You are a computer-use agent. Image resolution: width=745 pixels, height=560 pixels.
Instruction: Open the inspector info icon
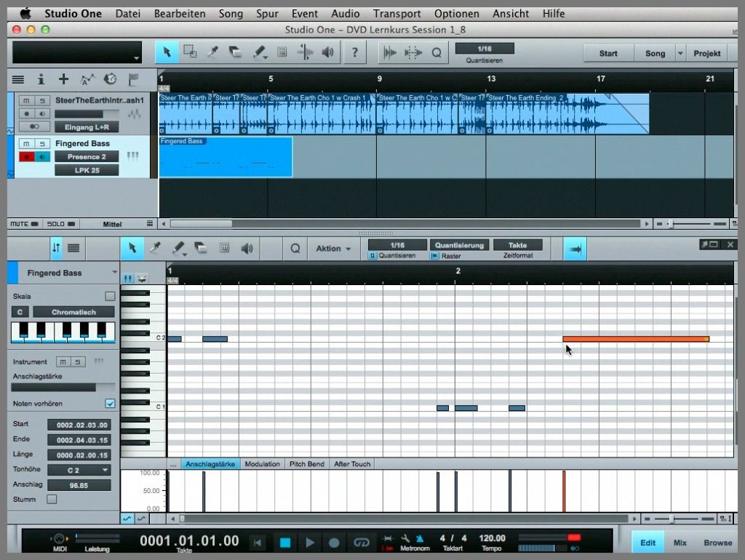click(41, 79)
